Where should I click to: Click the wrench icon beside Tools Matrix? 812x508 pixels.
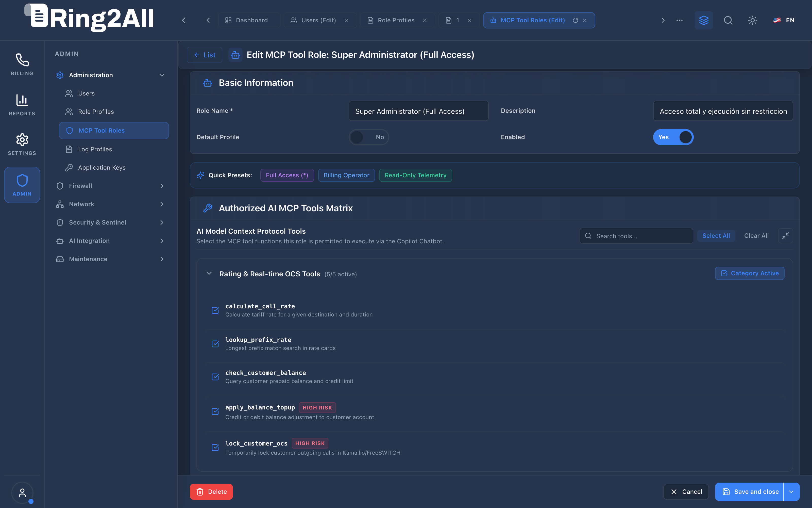click(x=208, y=208)
